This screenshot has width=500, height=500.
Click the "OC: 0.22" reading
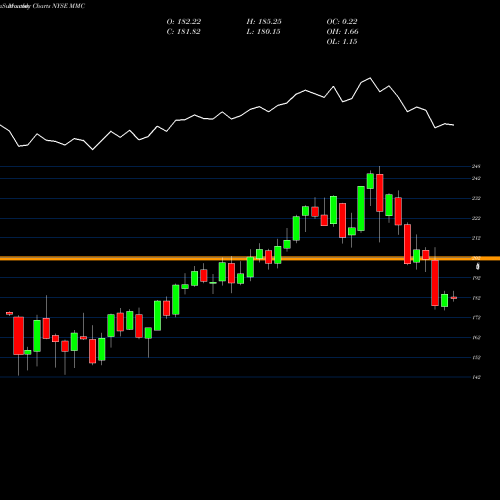(x=342, y=22)
